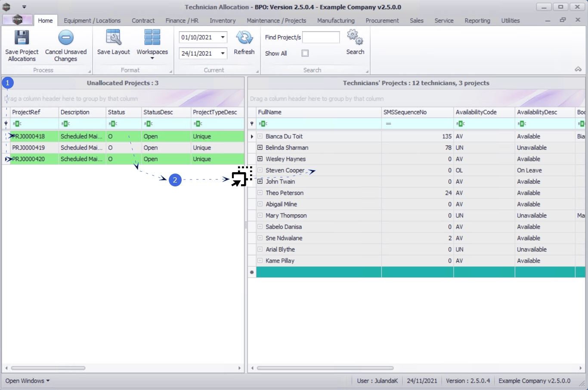Image resolution: width=588 pixels, height=390 pixels.
Task: Click the StatusDesc filter condition icon
Action: click(x=149, y=124)
